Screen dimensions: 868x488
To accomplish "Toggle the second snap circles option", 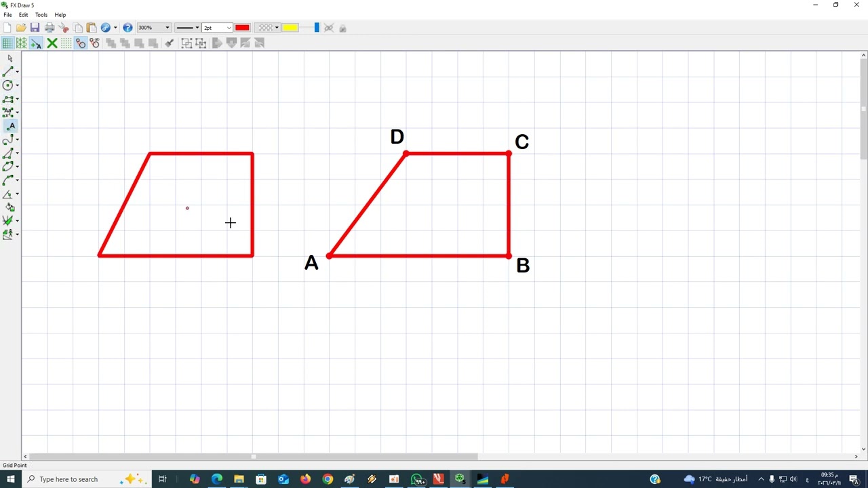I will pos(95,43).
